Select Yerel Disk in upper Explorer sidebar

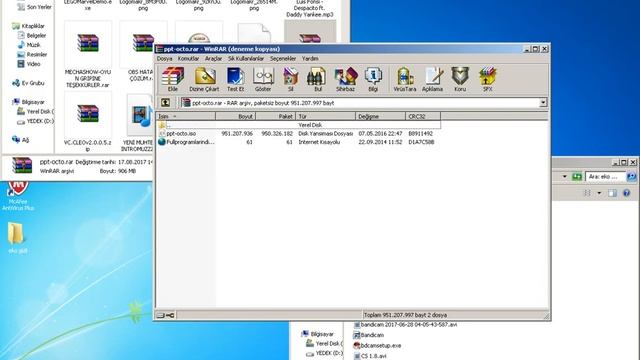36,111
